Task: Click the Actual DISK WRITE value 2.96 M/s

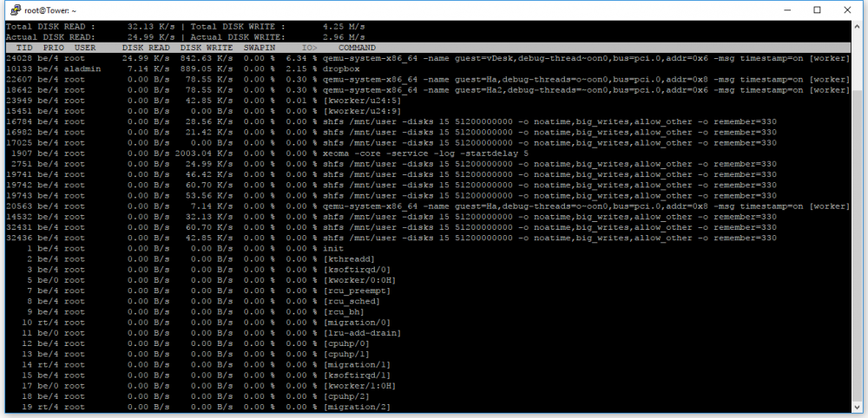Action: [x=344, y=37]
